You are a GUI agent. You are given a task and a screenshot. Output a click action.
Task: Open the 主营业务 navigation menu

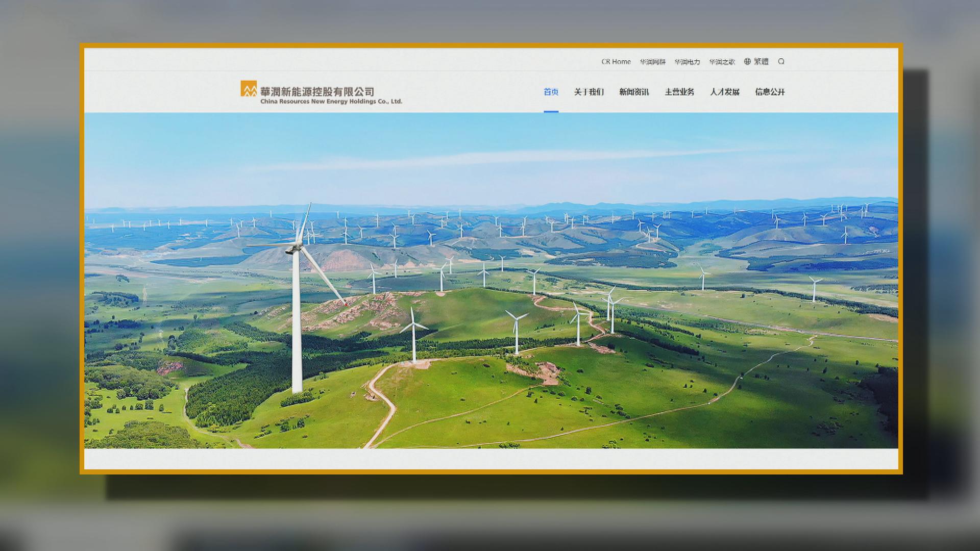[x=679, y=92]
